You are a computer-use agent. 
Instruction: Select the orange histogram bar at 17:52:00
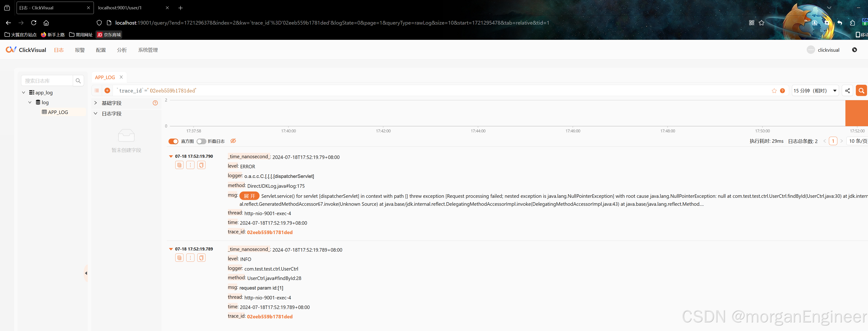coord(857,113)
